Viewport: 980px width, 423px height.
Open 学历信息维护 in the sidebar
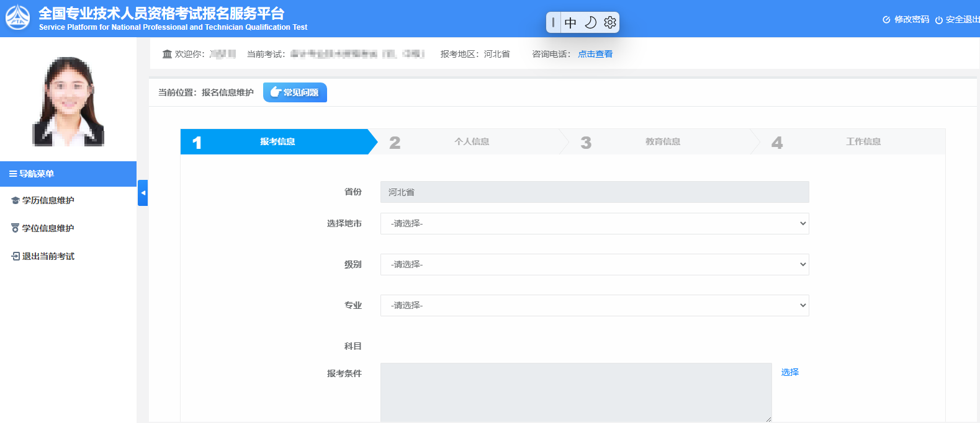48,200
